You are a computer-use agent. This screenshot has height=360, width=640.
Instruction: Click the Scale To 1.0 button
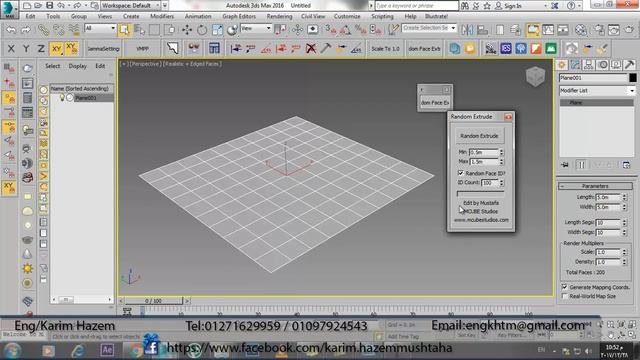pyautogui.click(x=385, y=49)
